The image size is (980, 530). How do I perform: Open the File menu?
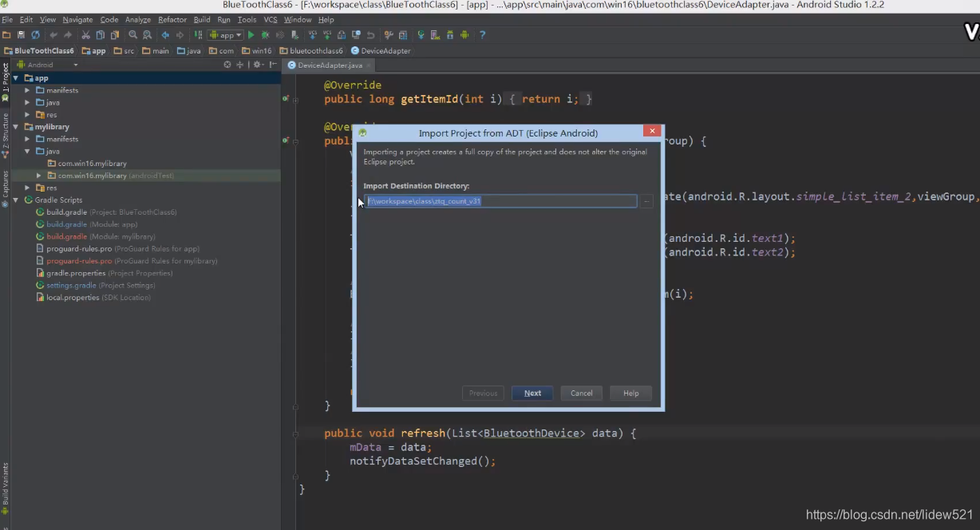[6, 19]
